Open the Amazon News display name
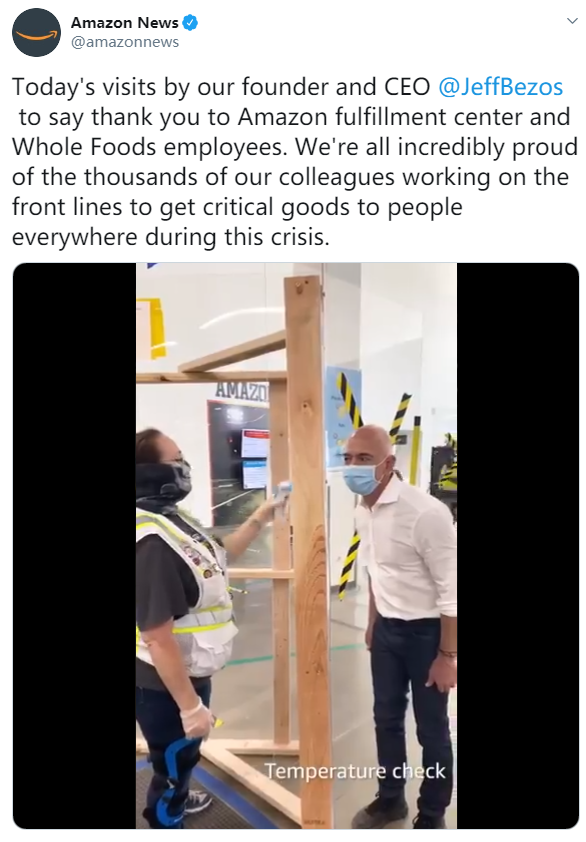586x842 pixels. tap(125, 23)
